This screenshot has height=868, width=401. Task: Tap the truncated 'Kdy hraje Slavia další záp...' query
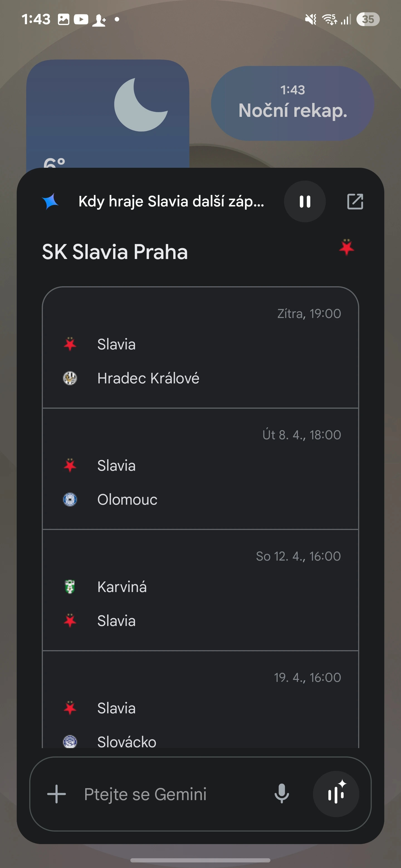(x=171, y=201)
